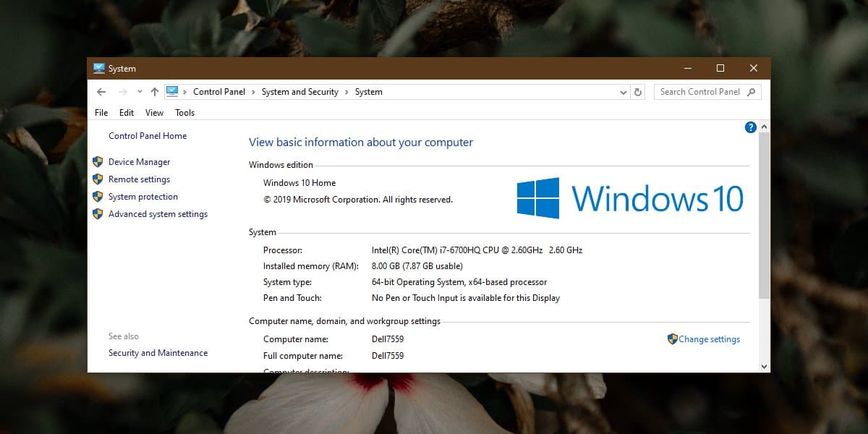The image size is (868, 434).
Task: Open the File menu
Action: click(101, 112)
